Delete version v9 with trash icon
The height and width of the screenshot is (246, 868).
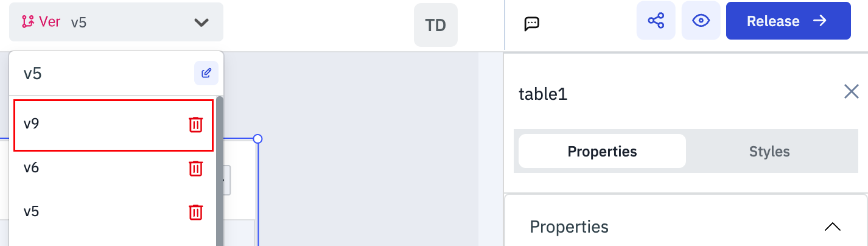coord(195,125)
